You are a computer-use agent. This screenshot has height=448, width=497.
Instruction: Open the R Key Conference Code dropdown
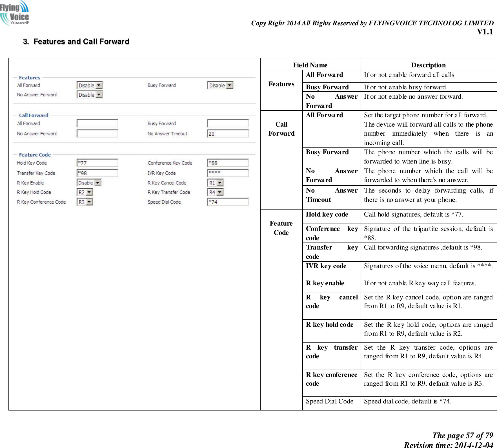click(85, 202)
